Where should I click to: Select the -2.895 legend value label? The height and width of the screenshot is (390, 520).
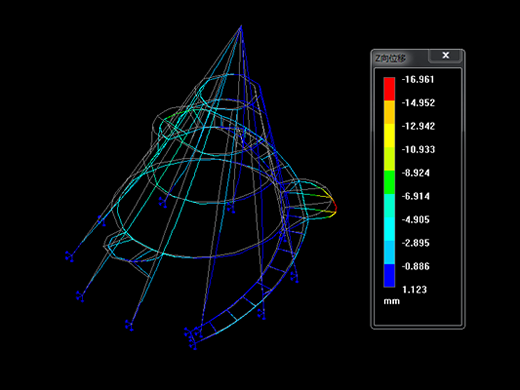[x=416, y=243]
